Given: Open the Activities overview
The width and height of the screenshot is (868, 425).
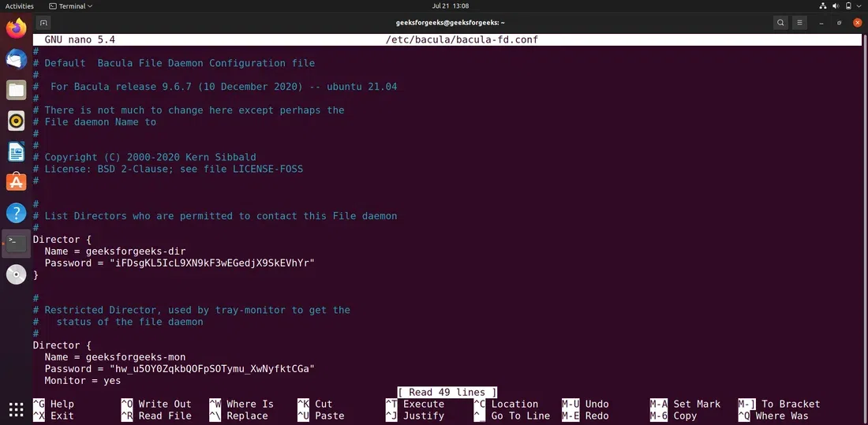Looking at the screenshot, I should [20, 6].
